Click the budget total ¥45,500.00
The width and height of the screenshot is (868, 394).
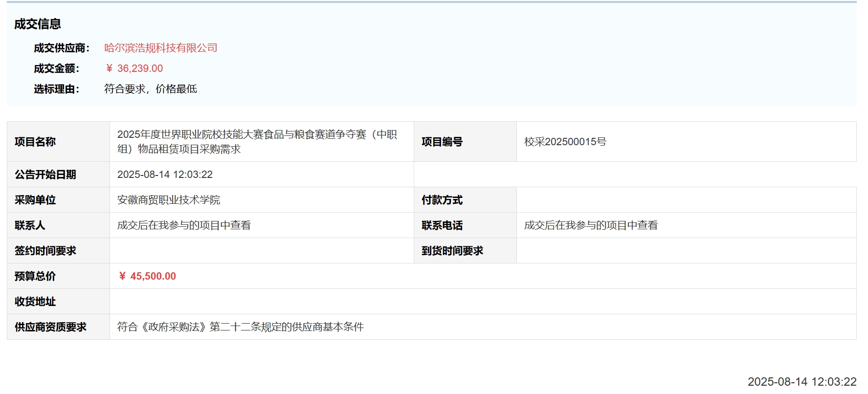pyautogui.click(x=147, y=276)
